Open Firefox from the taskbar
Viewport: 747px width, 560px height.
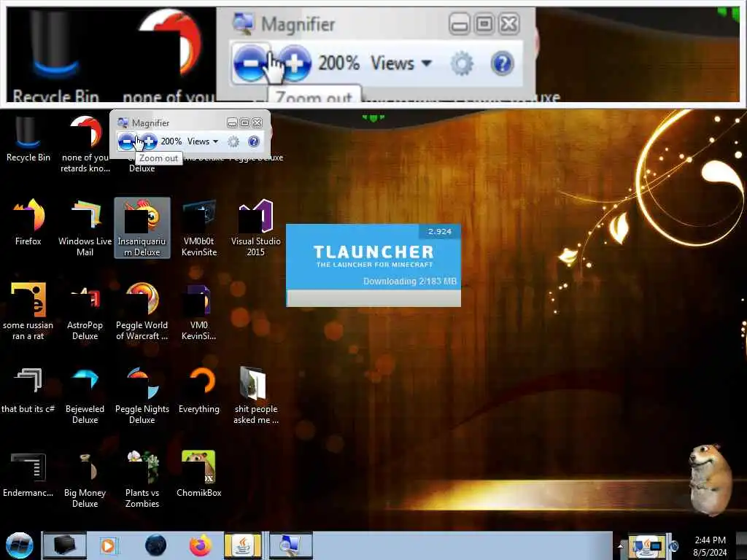(200, 545)
